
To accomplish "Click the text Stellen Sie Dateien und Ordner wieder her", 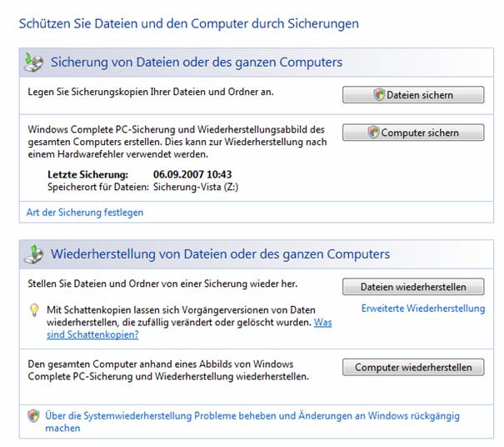I will coord(162,284).
